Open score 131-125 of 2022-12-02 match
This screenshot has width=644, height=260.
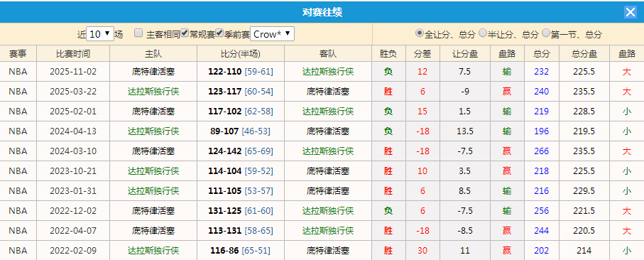tap(225, 211)
